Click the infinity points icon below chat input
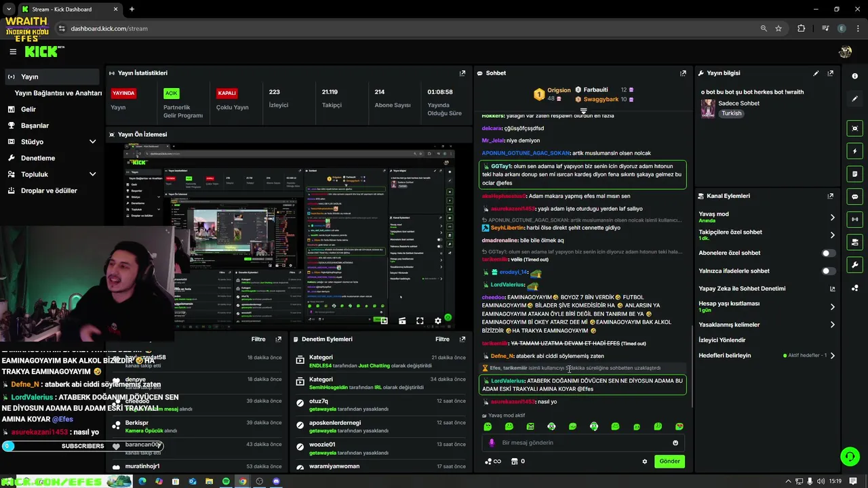This screenshot has width=868, height=488. [493, 462]
